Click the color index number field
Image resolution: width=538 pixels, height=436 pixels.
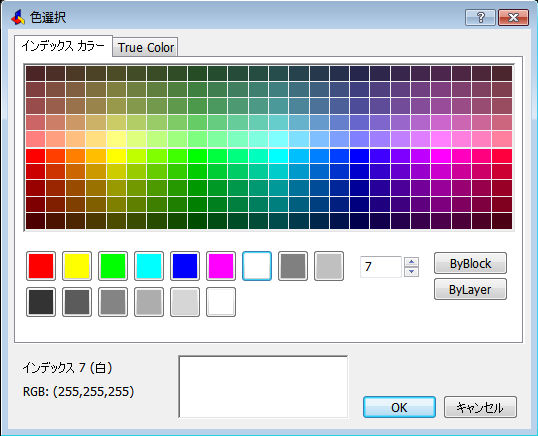pyautogui.click(x=381, y=267)
